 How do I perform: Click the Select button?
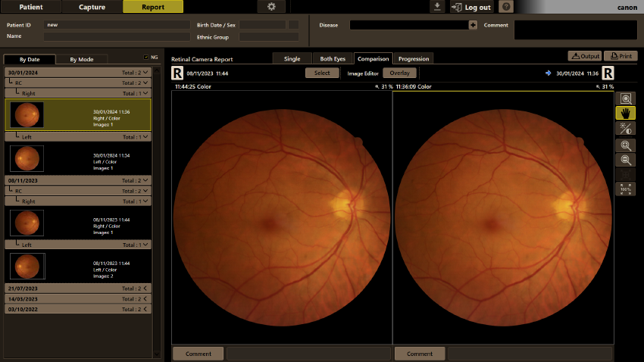[322, 73]
